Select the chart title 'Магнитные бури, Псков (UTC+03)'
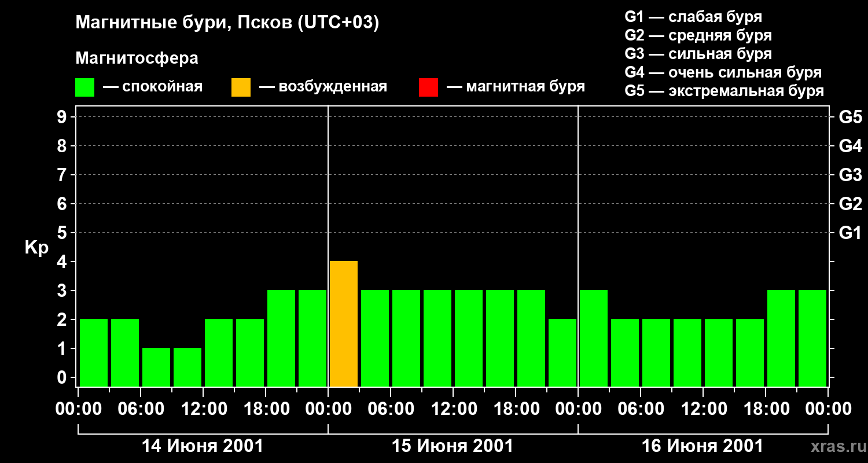Screen dimensions: 868x463 (x=227, y=23)
